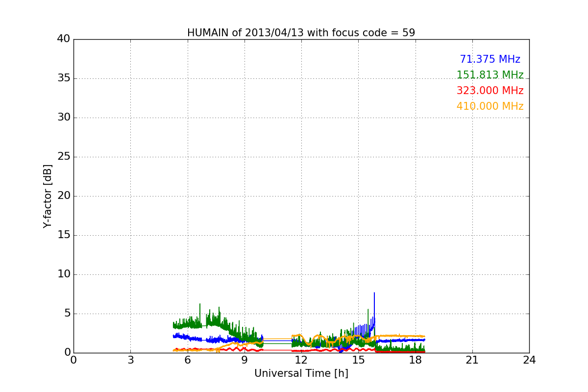The image size is (588, 392).
Task: Click y-axis tick label 35
Action: pyautogui.click(x=64, y=78)
